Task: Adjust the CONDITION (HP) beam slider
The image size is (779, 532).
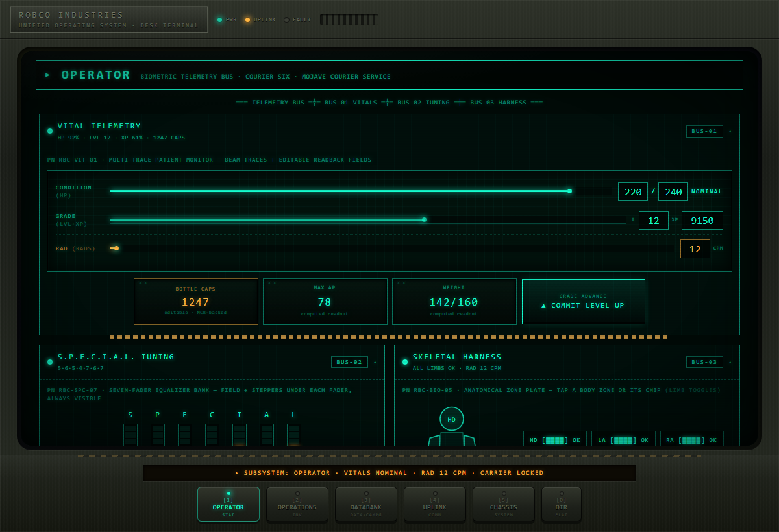Action: tap(361, 191)
